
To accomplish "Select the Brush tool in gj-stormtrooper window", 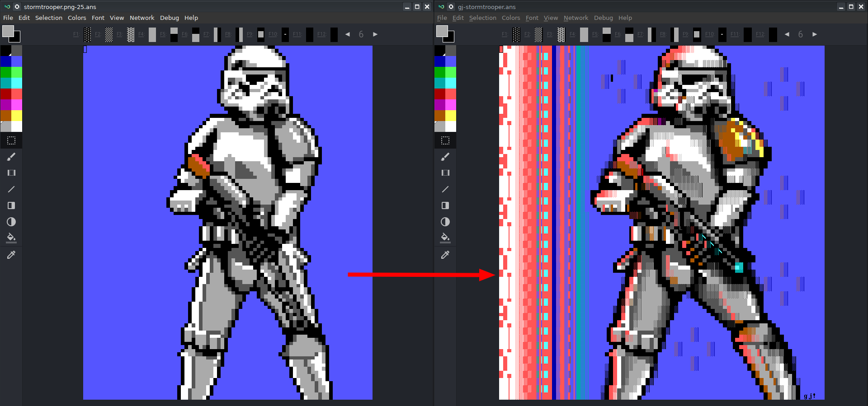I will 445,157.
